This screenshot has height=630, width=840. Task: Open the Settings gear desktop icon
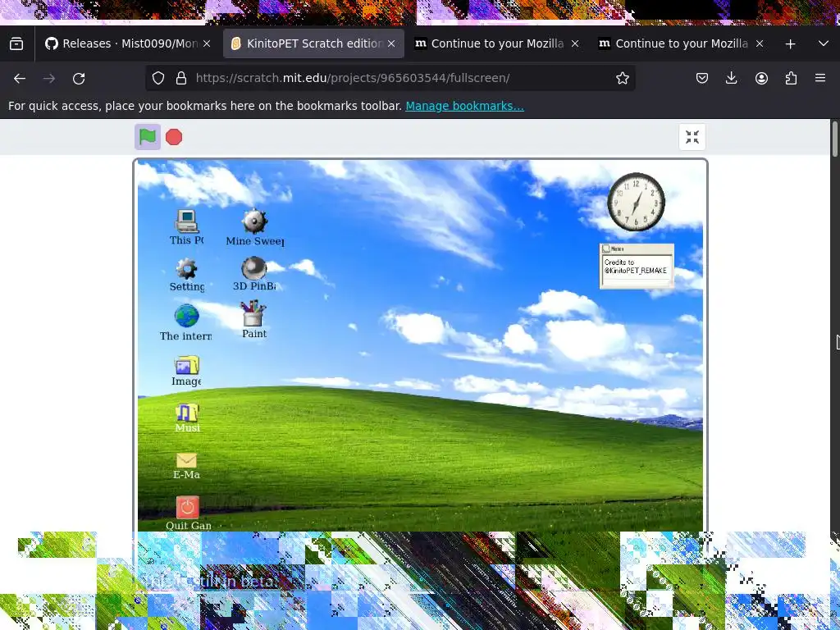click(x=186, y=275)
